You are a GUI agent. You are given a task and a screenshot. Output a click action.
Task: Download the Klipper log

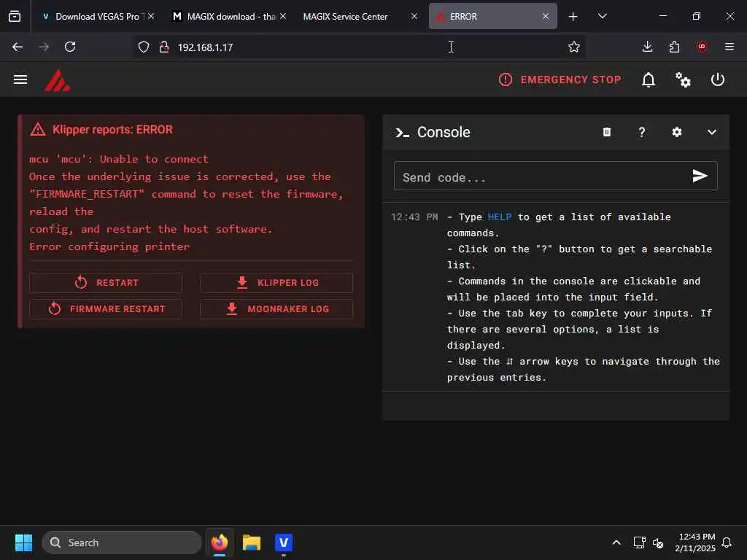click(276, 283)
